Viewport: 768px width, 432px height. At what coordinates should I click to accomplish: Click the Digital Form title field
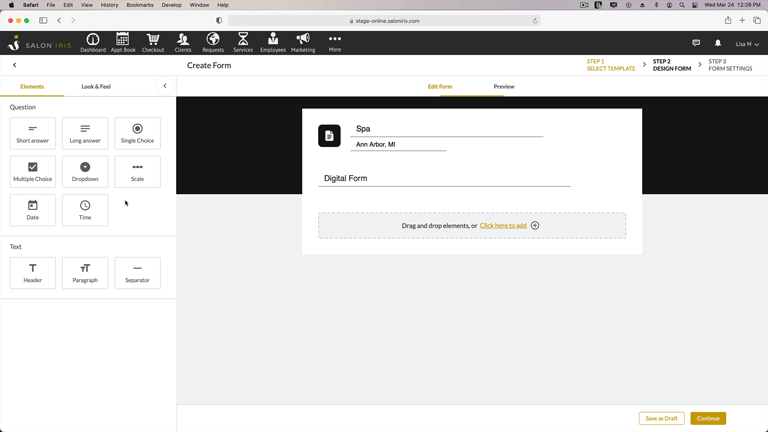pos(445,178)
